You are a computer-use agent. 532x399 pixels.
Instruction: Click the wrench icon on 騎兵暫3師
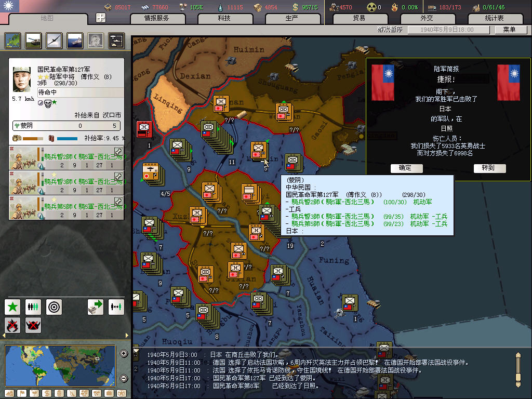[118, 177]
